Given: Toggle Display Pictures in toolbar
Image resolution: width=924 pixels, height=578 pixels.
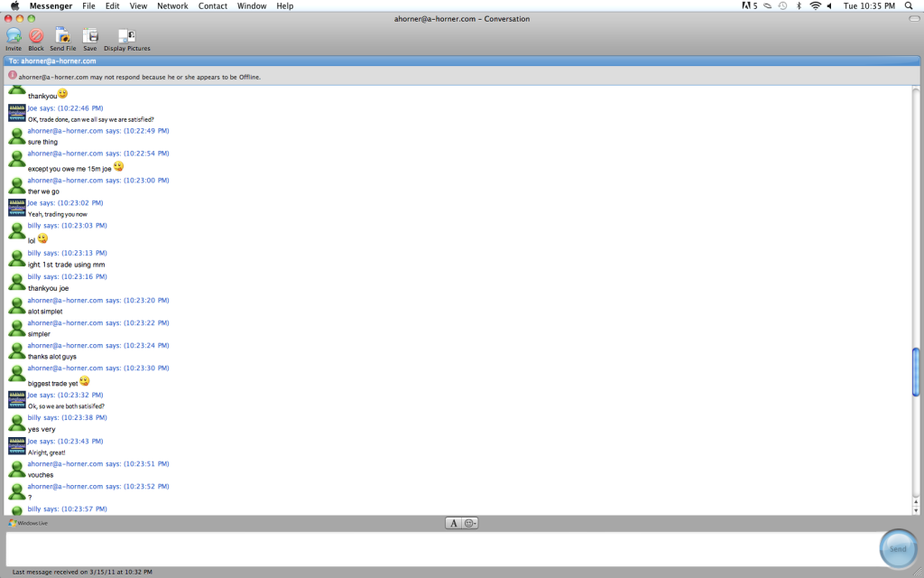Looking at the screenshot, I should [x=126, y=39].
